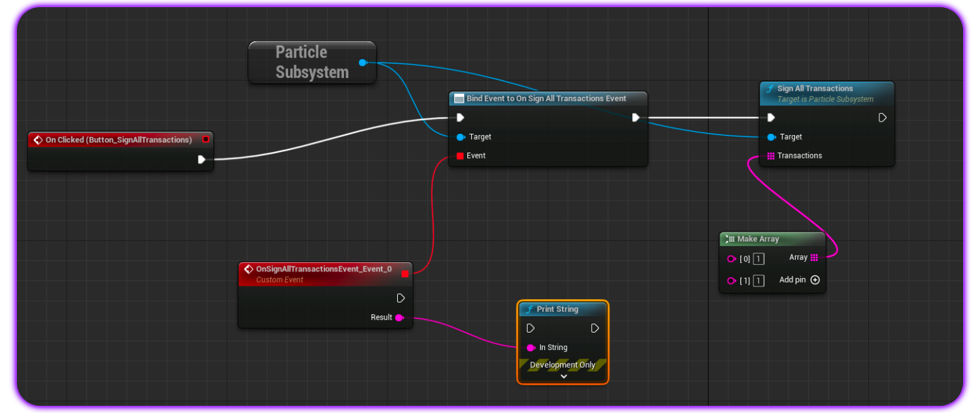Expand the Development Only section on Print String

click(x=563, y=375)
